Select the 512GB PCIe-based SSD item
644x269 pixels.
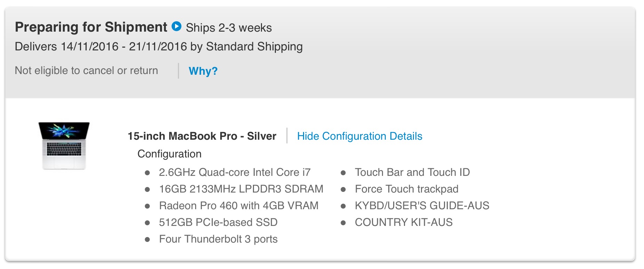[x=218, y=222]
